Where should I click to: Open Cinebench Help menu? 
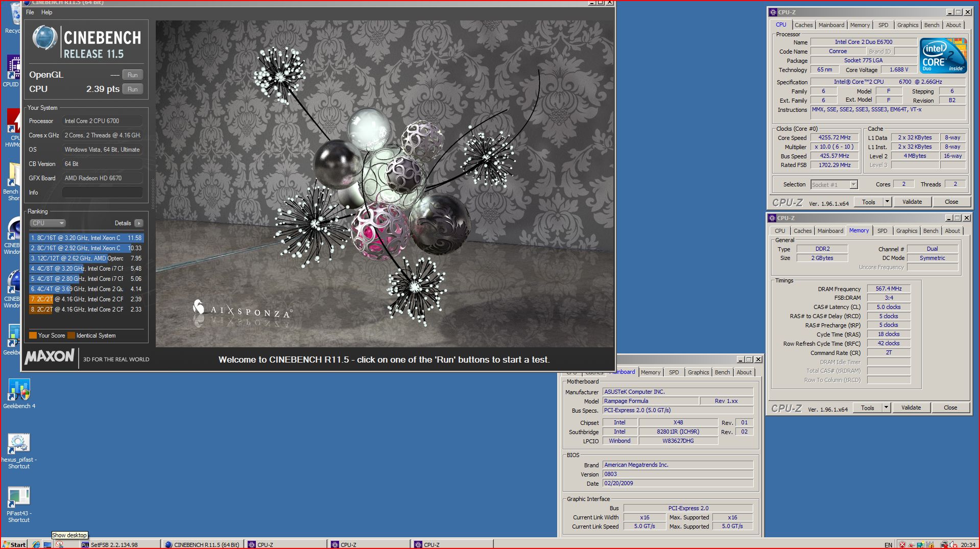coord(46,12)
